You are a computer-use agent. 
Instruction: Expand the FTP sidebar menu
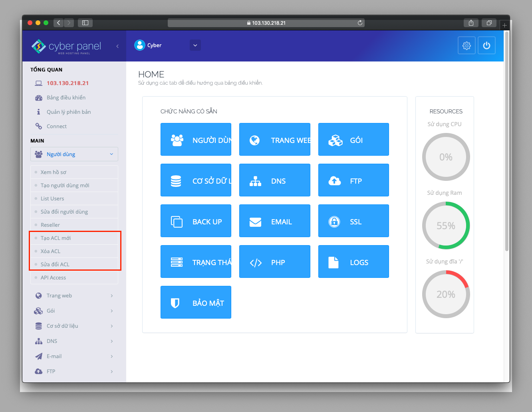pos(74,371)
